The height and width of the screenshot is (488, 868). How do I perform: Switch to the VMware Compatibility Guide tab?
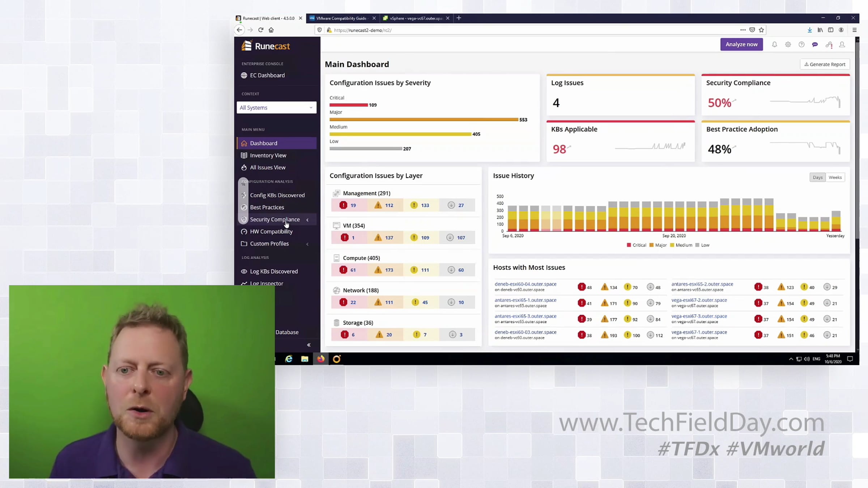pos(341,18)
